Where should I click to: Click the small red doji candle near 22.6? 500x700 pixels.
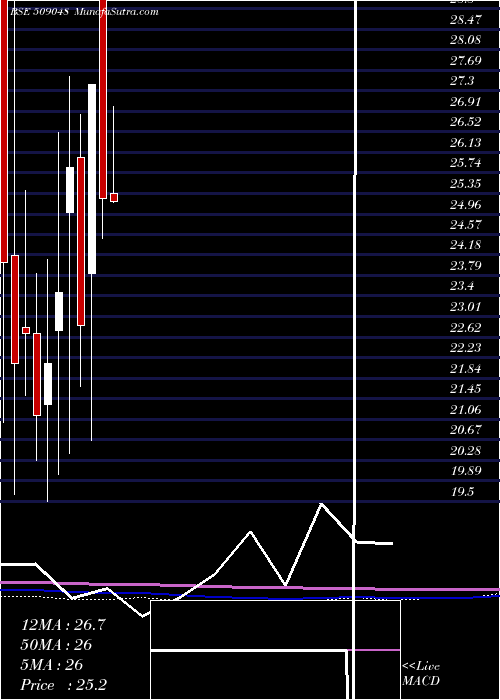pos(26,330)
